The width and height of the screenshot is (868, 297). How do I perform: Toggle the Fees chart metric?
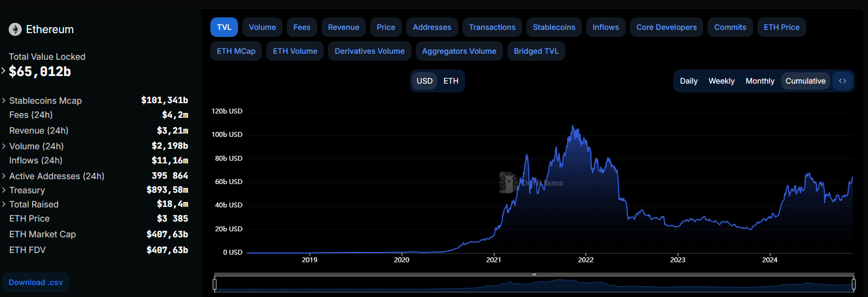tap(302, 27)
